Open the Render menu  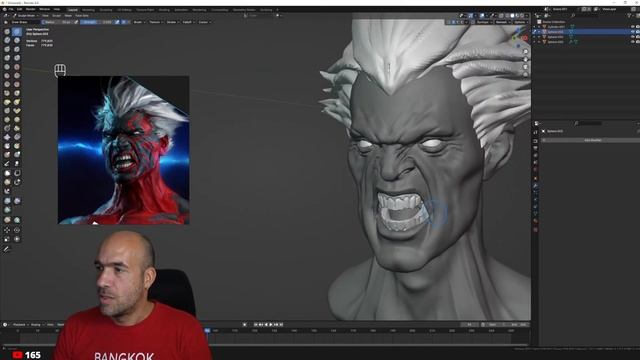pyautogui.click(x=31, y=9)
